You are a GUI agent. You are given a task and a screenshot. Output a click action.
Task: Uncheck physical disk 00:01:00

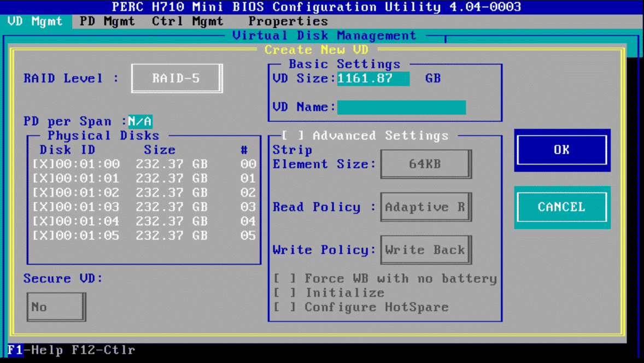[42, 164]
